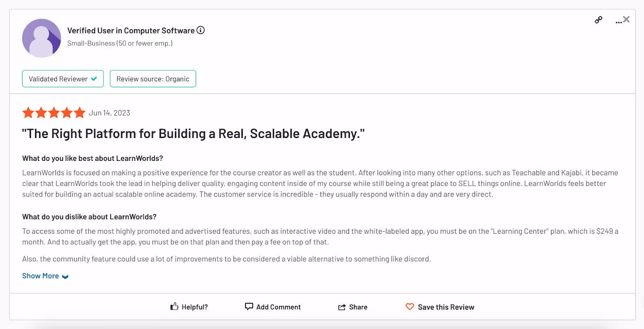This screenshot has height=329, width=644.
Task: Click the sentence about community feature and discord
Action: pos(227,259)
